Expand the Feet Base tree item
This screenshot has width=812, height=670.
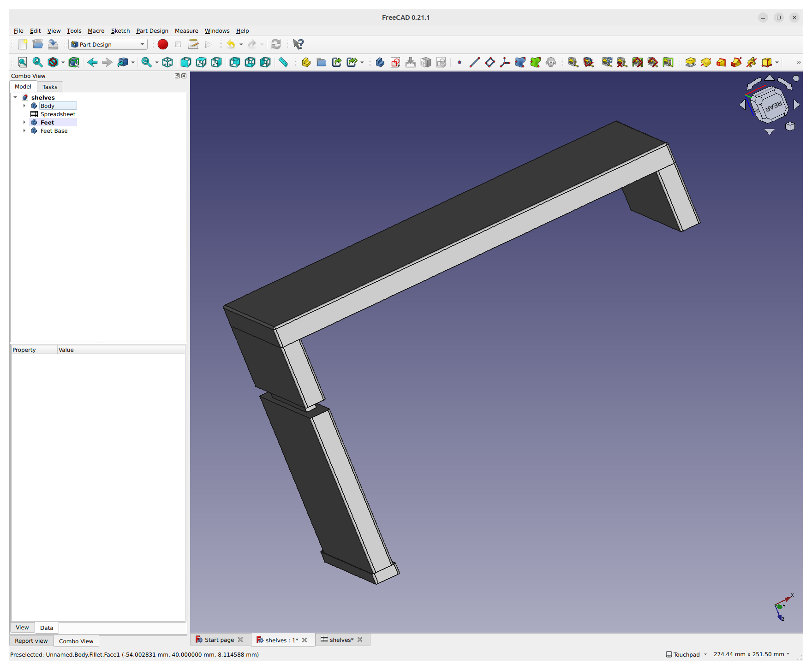pyautogui.click(x=24, y=130)
